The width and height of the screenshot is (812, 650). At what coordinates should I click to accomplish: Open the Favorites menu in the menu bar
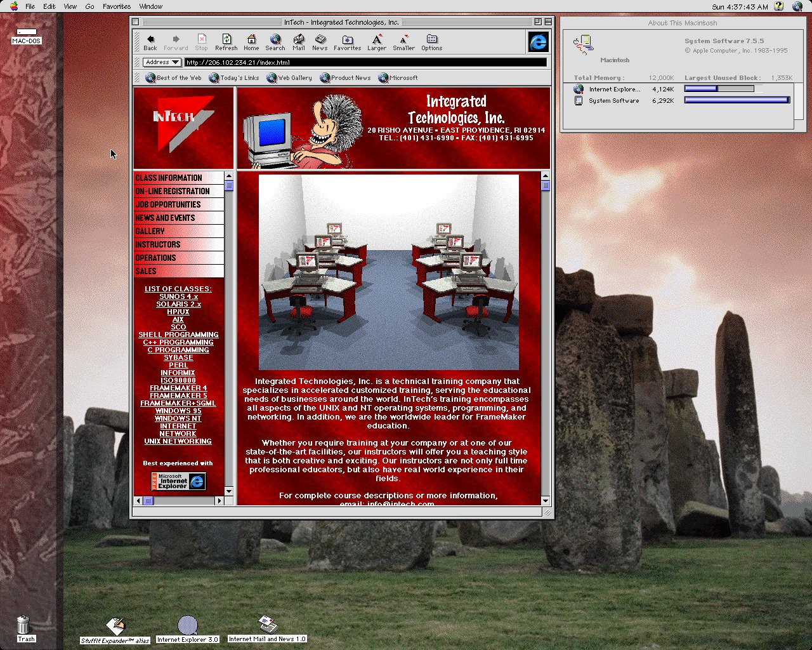(x=116, y=6)
